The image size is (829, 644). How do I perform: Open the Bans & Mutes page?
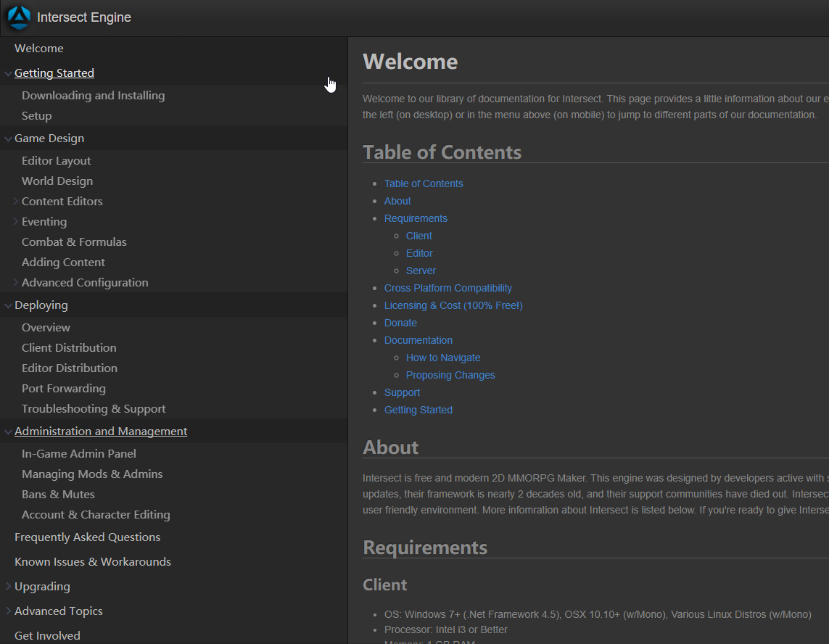[58, 495]
